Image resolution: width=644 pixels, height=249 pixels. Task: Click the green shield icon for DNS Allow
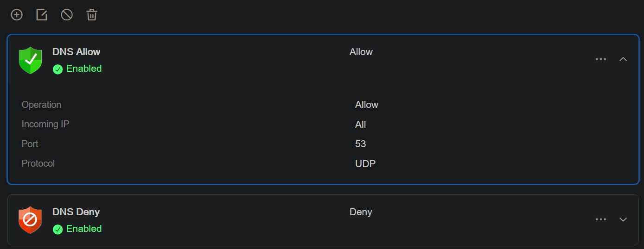30,60
